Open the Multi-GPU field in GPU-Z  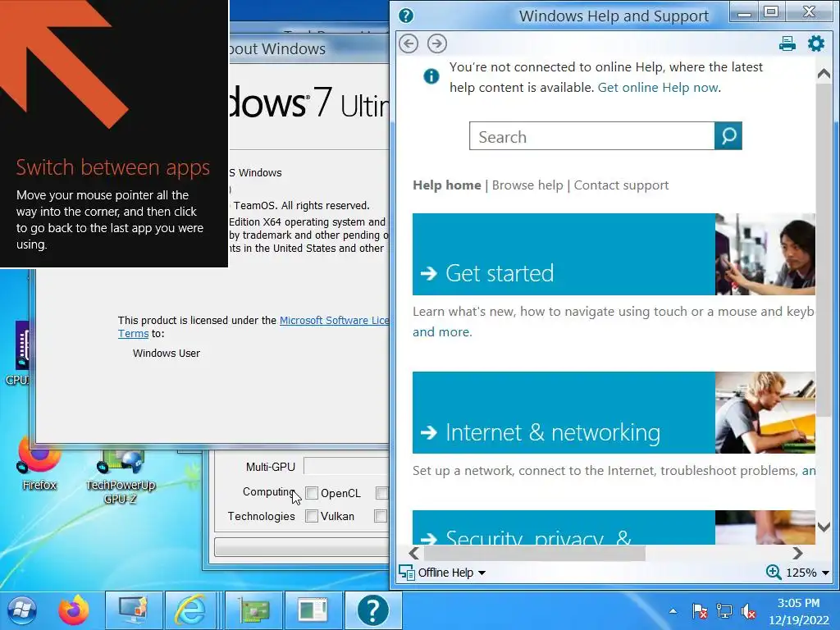click(347, 467)
